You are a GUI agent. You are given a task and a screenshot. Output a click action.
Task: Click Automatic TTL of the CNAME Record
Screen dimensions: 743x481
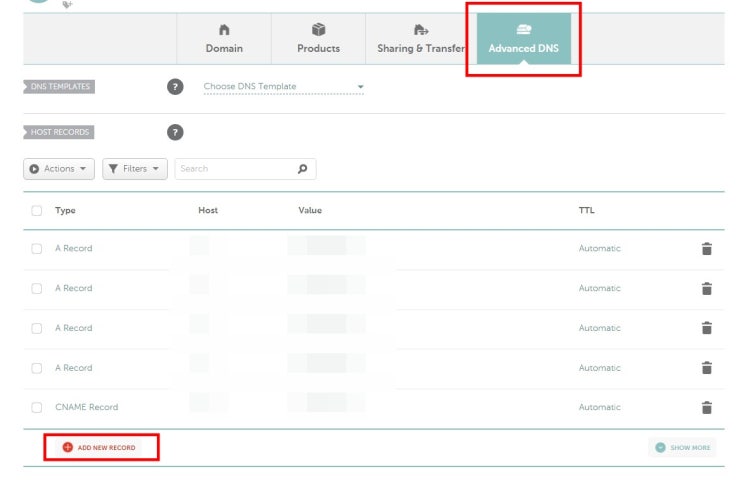coord(599,407)
